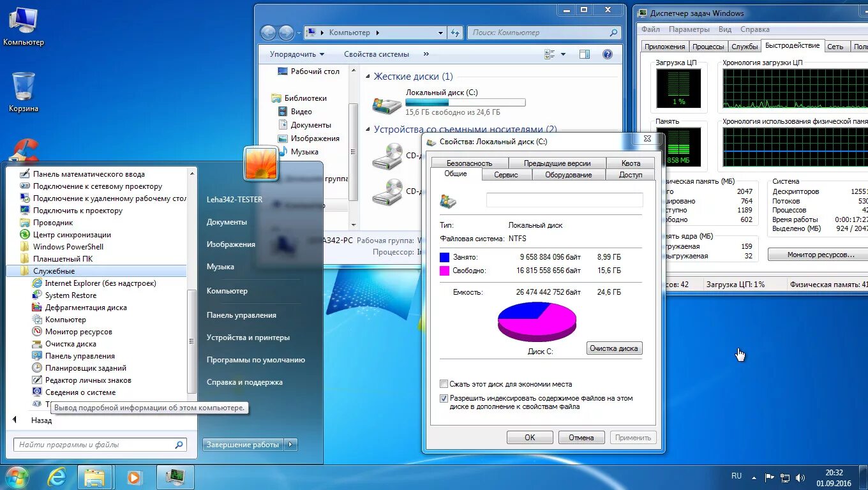Click the magenta Свободно color swatch
The width and height of the screenshot is (868, 490).
[x=444, y=271]
